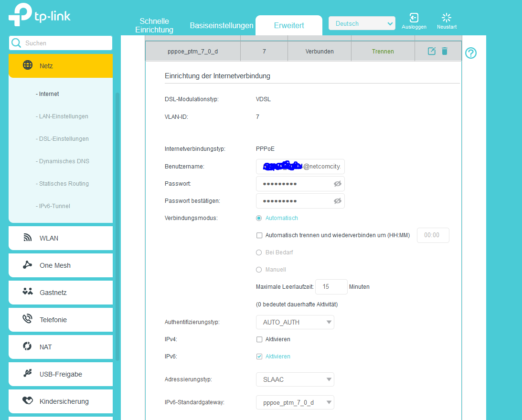Switch to the Basiseinstellungen tab
522x420 pixels.
[x=222, y=26]
